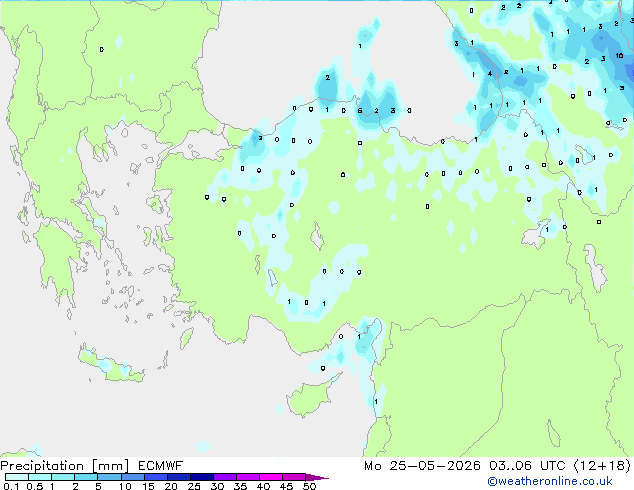The height and width of the screenshot is (490, 634).
Task: Click the 1–2 mm legend swatch
Action: click(63, 477)
